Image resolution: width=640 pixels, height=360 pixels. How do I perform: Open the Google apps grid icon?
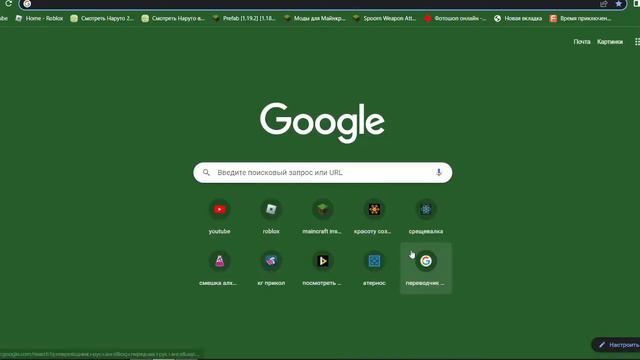click(637, 42)
